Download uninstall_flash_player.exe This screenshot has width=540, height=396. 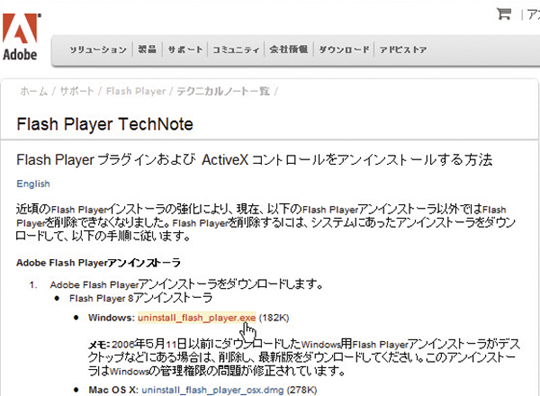197,317
